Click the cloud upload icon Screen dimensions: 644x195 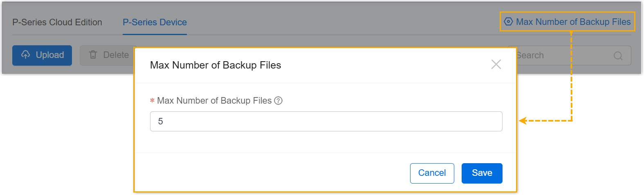[26, 55]
